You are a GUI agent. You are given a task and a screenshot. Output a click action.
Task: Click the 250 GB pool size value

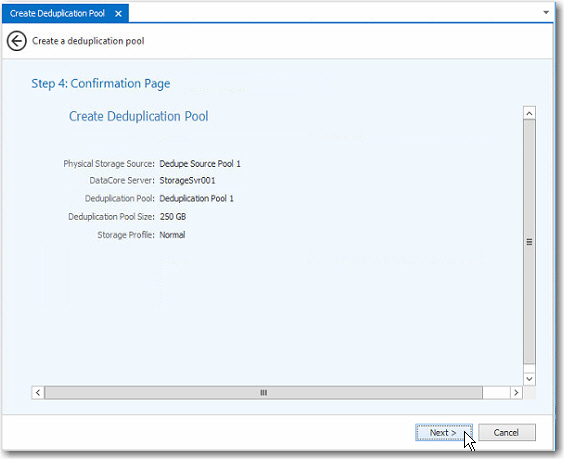pos(173,217)
